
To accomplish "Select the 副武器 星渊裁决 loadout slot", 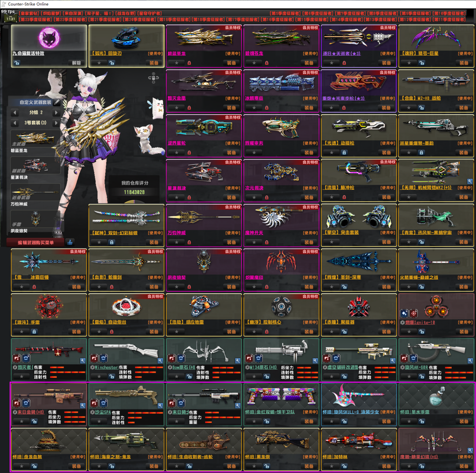I will [35, 166].
